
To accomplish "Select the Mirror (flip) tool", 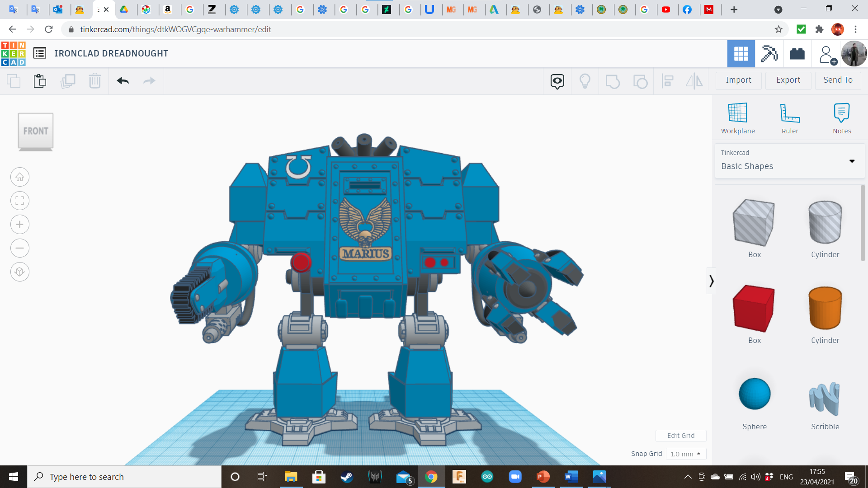I will coord(694,81).
